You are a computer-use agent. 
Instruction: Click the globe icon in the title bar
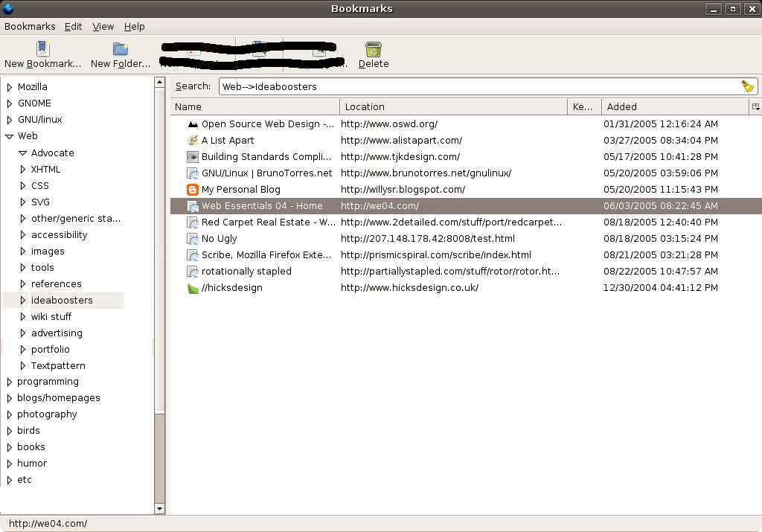(x=8, y=8)
